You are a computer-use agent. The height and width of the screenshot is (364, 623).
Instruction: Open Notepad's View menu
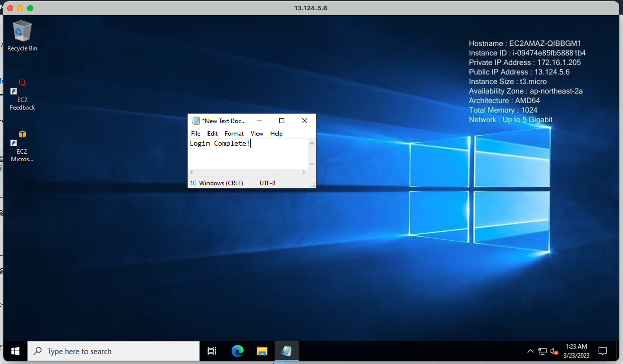tap(257, 134)
